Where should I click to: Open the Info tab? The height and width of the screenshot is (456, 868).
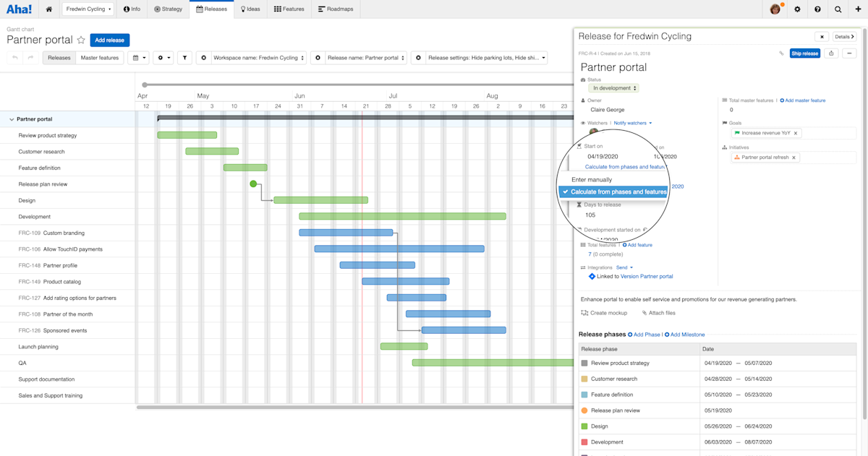tap(132, 9)
